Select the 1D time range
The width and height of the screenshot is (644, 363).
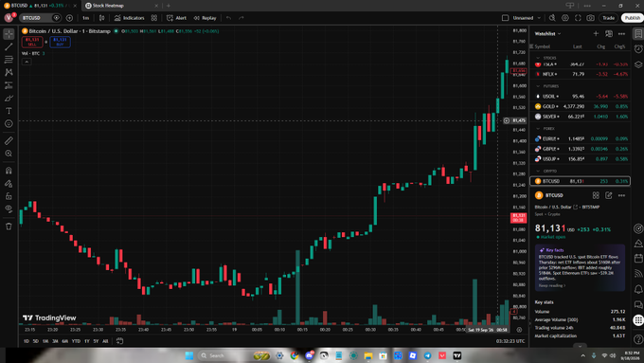tap(27, 341)
